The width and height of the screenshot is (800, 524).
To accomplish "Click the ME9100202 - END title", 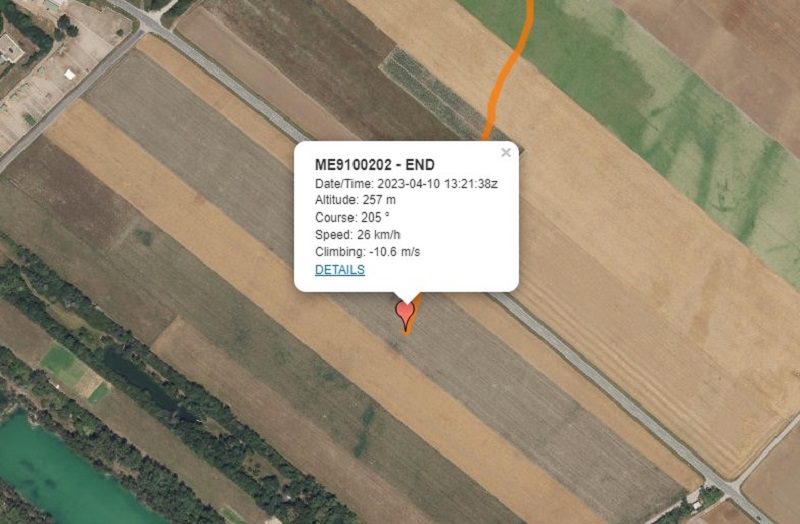I will pyautogui.click(x=374, y=165).
